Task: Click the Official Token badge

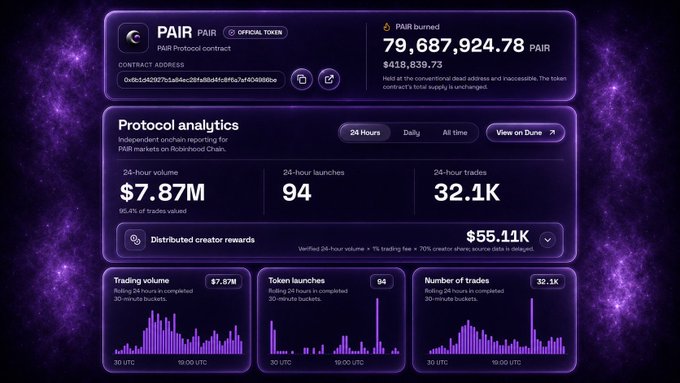Action: (x=255, y=33)
